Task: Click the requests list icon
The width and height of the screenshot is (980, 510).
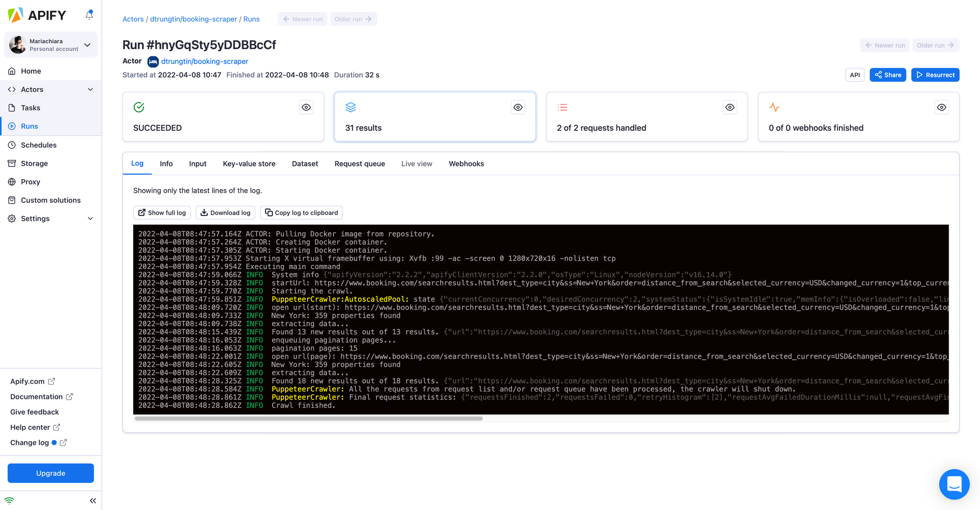Action: 563,107
